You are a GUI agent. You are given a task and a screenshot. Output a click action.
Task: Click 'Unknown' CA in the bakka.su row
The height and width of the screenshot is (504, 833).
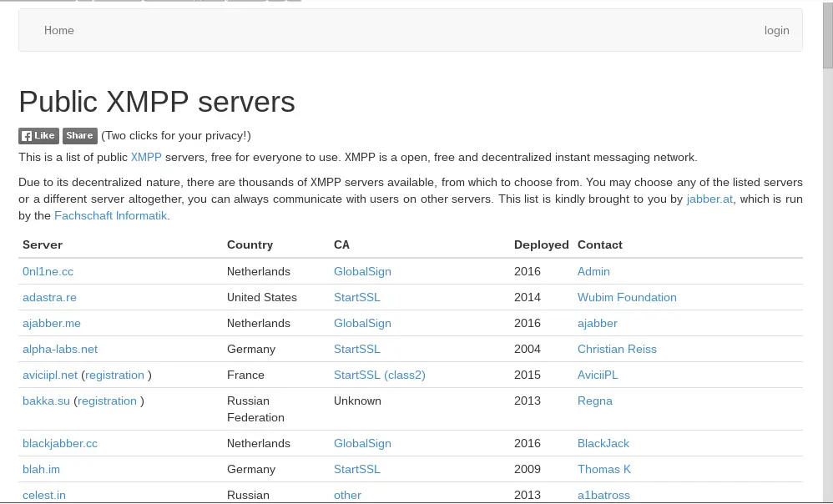click(x=357, y=401)
